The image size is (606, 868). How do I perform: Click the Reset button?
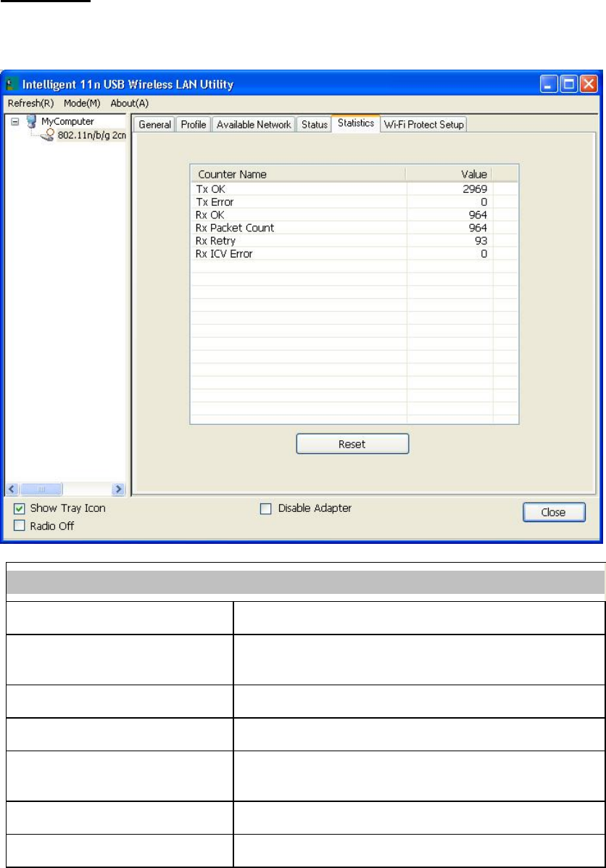352,444
